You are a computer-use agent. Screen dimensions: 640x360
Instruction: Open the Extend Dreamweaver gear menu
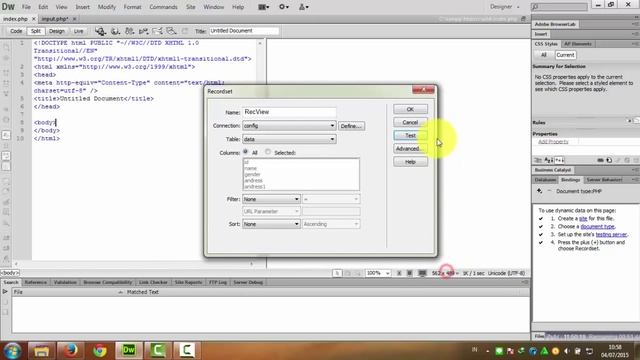pyautogui.click(x=284, y=7)
